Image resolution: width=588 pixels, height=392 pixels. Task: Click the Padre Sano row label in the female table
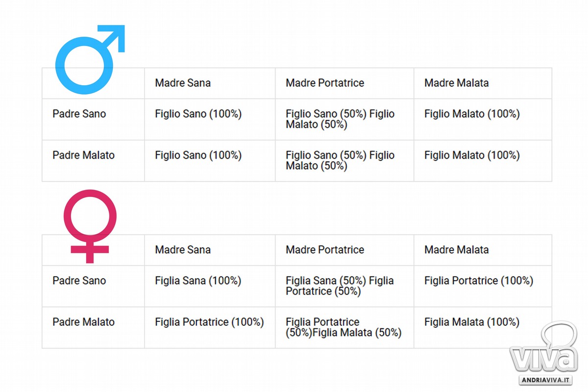[x=79, y=281]
